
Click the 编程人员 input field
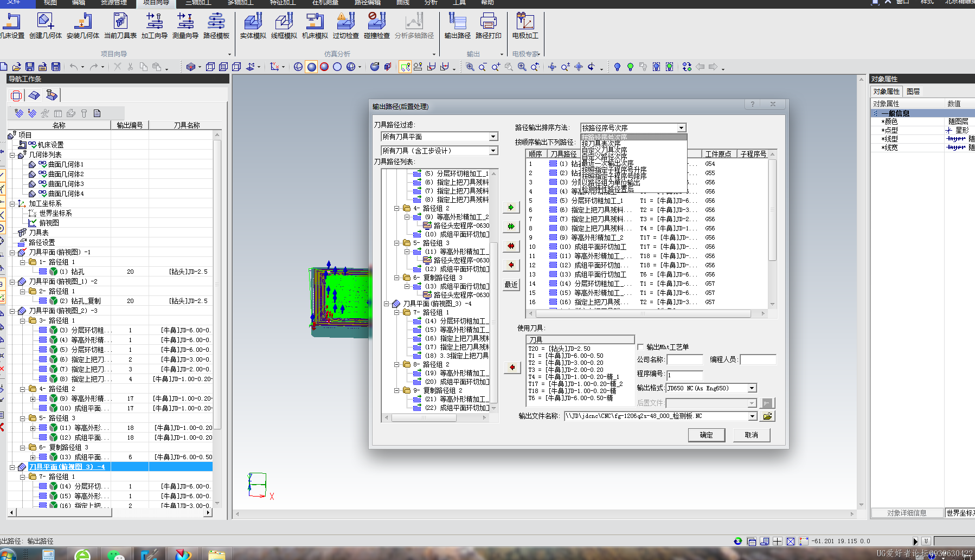coord(758,360)
